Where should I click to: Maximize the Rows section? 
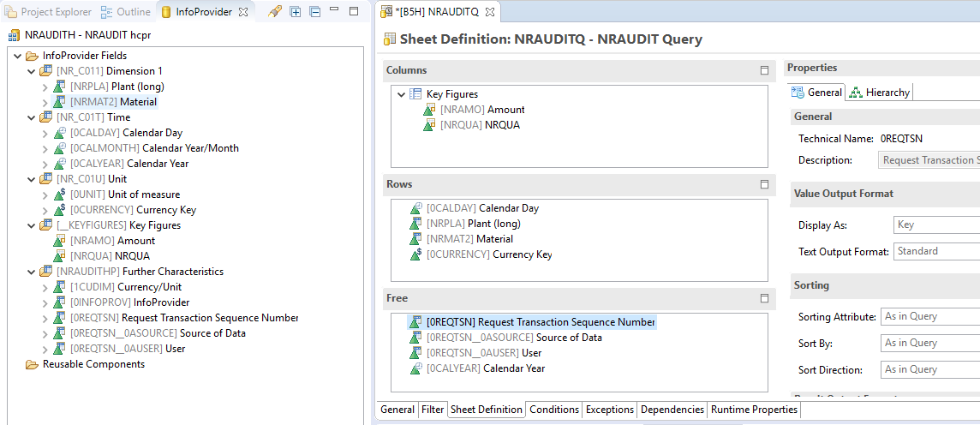[764, 184]
